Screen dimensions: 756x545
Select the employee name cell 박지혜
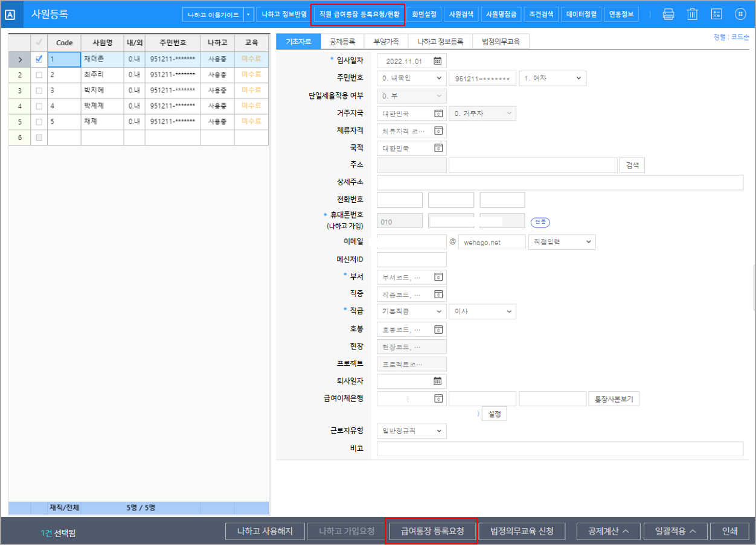[102, 91]
